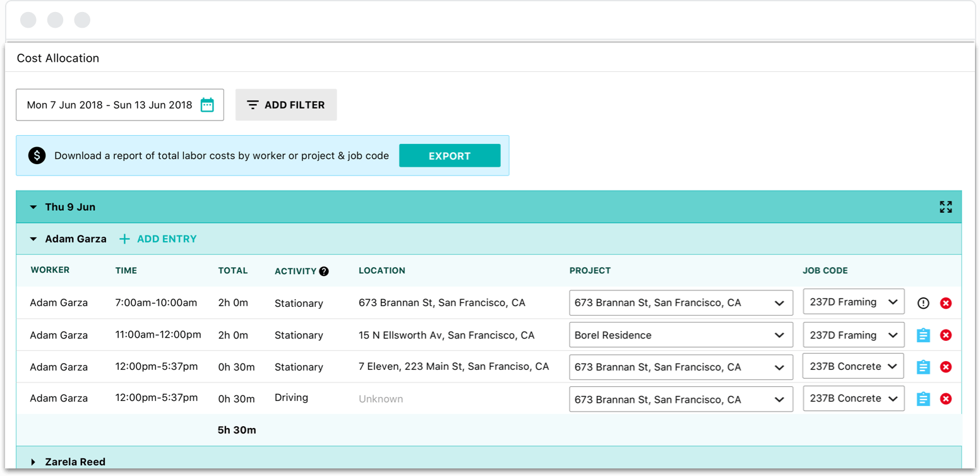
Task: Click the export report description text
Action: pyautogui.click(x=222, y=156)
